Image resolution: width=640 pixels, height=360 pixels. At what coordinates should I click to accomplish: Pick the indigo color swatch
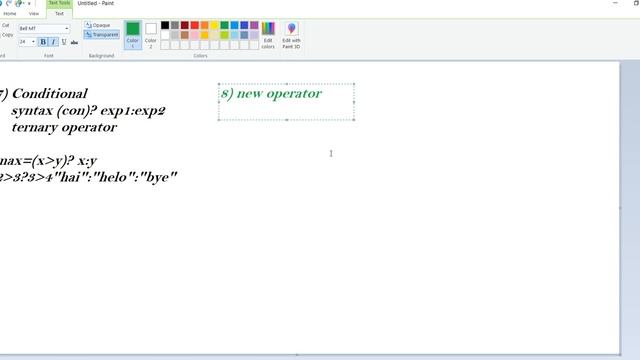coord(244,25)
